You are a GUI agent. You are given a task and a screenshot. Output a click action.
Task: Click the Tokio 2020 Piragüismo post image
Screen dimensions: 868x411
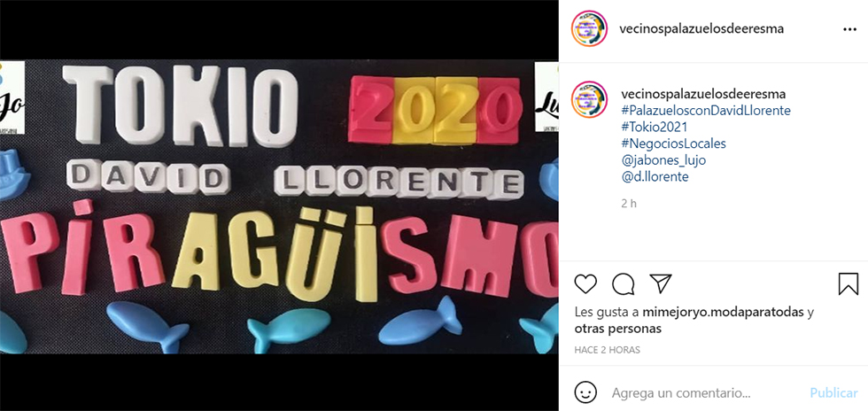coord(279,206)
